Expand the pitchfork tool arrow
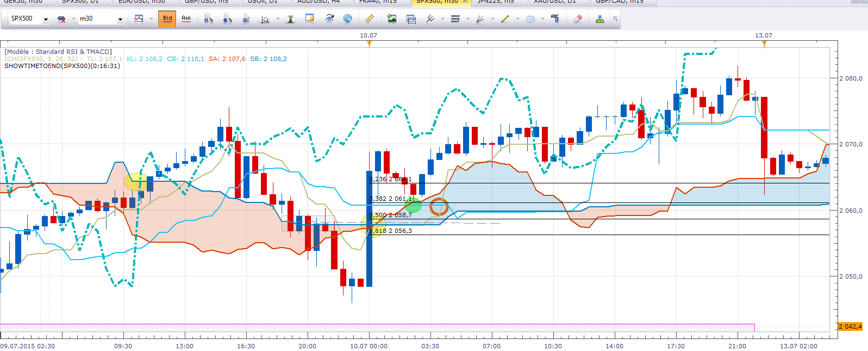 442,19
